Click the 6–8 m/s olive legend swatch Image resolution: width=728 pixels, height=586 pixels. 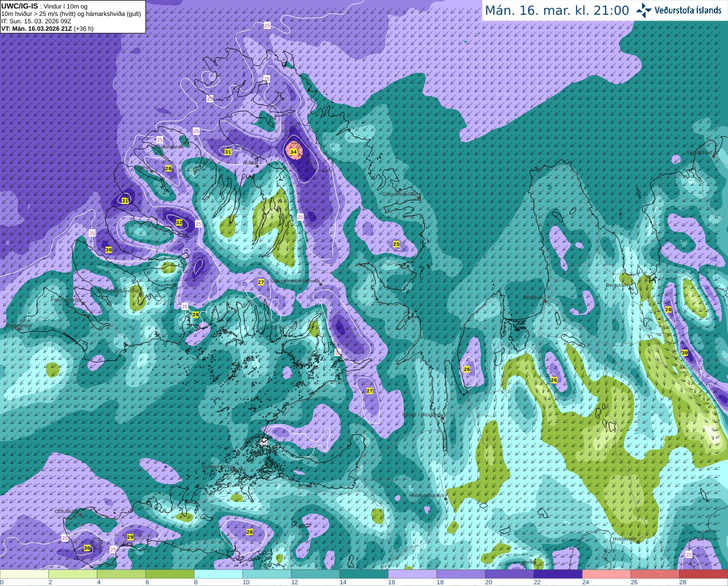(170, 574)
